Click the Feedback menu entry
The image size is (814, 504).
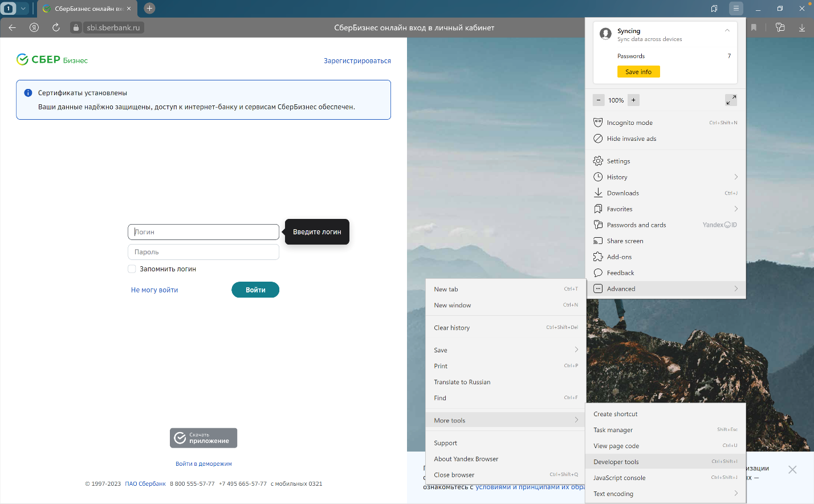click(665, 273)
